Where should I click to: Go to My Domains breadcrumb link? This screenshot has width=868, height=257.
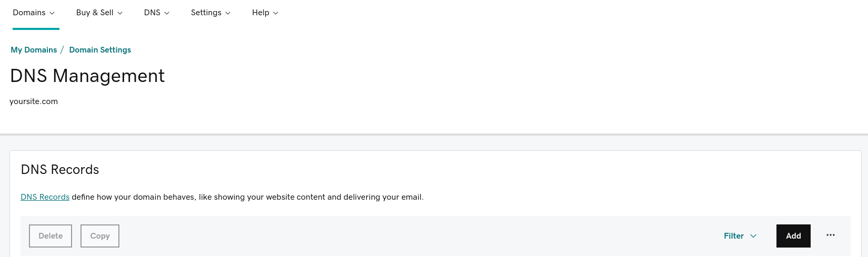point(34,50)
